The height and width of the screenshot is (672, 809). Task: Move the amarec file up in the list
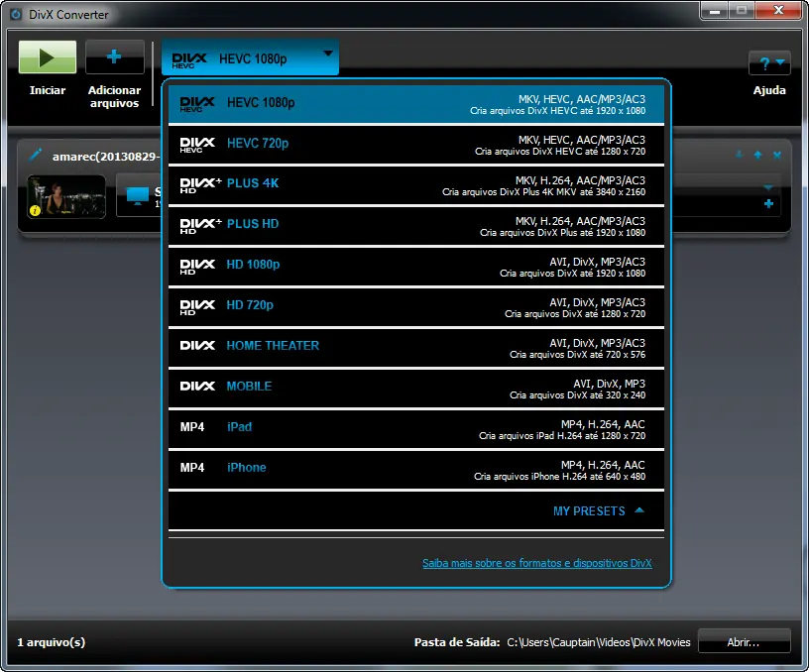(757, 155)
